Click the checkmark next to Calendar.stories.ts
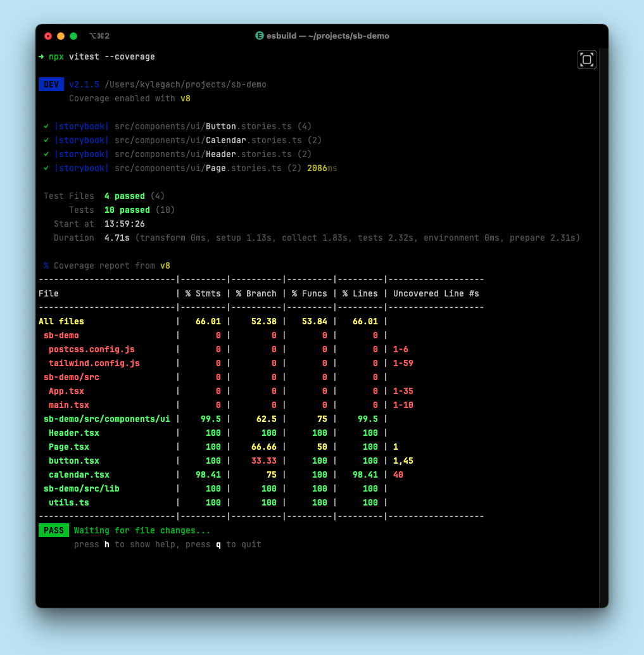Viewport: 644px width, 655px height. coord(46,140)
